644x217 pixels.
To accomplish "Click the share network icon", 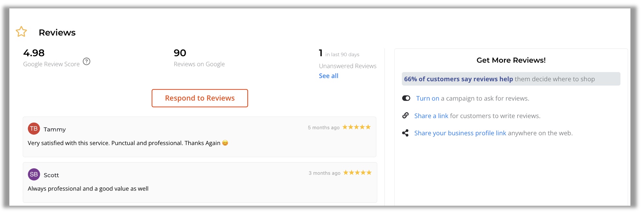I will point(405,133).
